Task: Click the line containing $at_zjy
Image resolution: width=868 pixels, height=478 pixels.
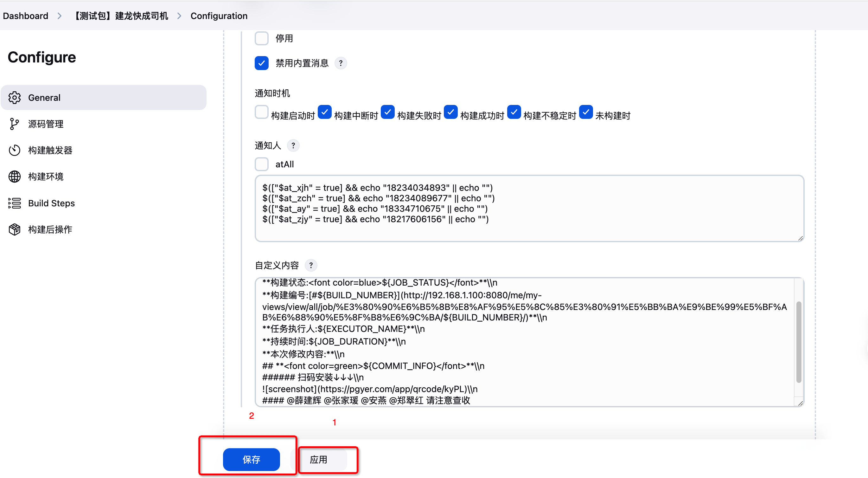Action: pos(375,219)
